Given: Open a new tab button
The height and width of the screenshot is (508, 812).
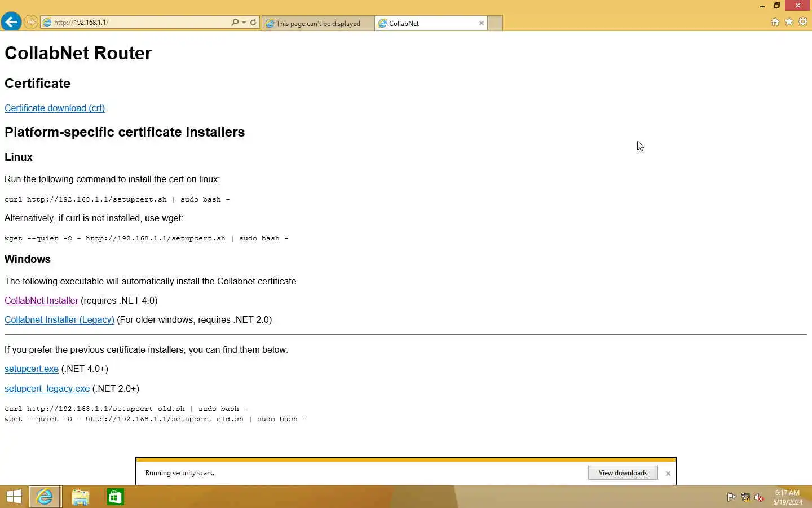Looking at the screenshot, I should [495, 23].
